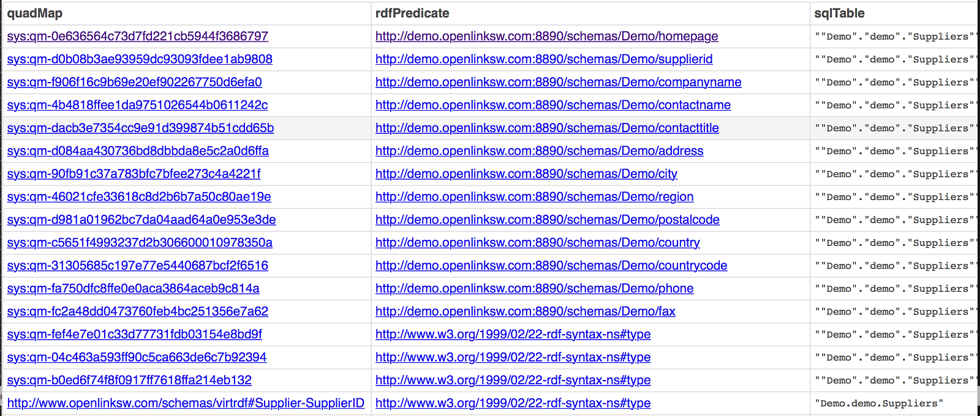Open the Demo/fax predicate link
This screenshot has height=416, width=980.
(x=525, y=311)
